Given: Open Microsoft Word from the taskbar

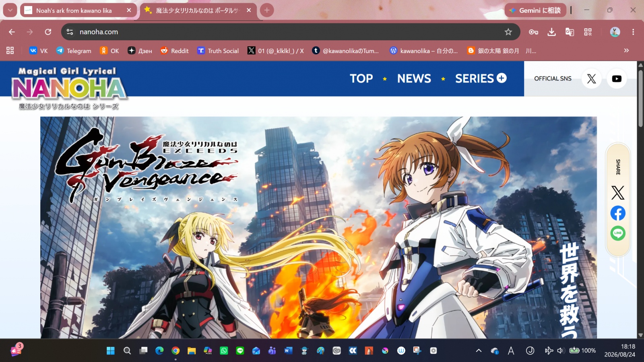Looking at the screenshot, I should tap(288, 351).
